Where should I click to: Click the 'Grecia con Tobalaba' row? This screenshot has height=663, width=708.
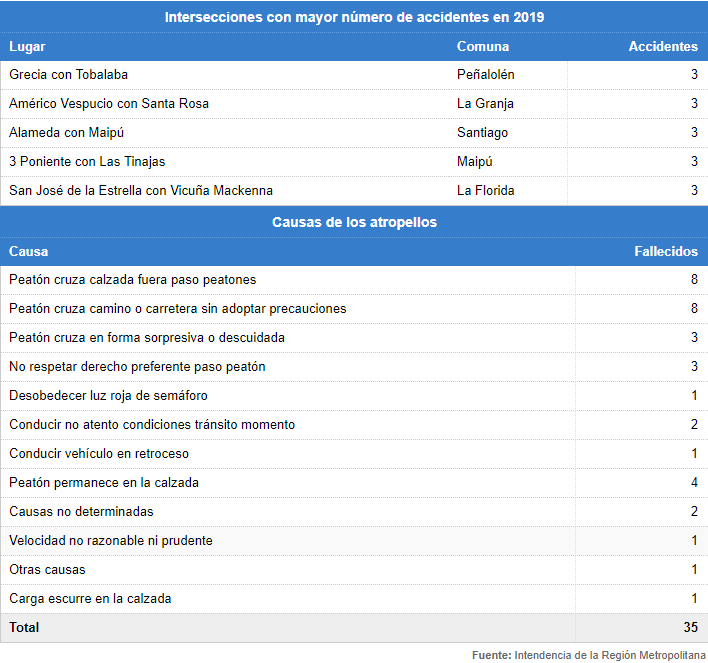[x=69, y=75]
